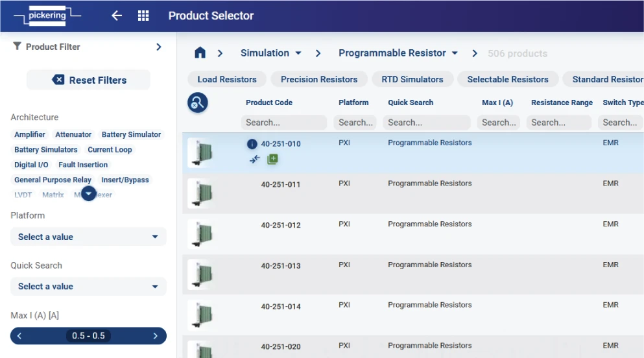Open the Quick Search Select a value dropdown

pos(88,287)
